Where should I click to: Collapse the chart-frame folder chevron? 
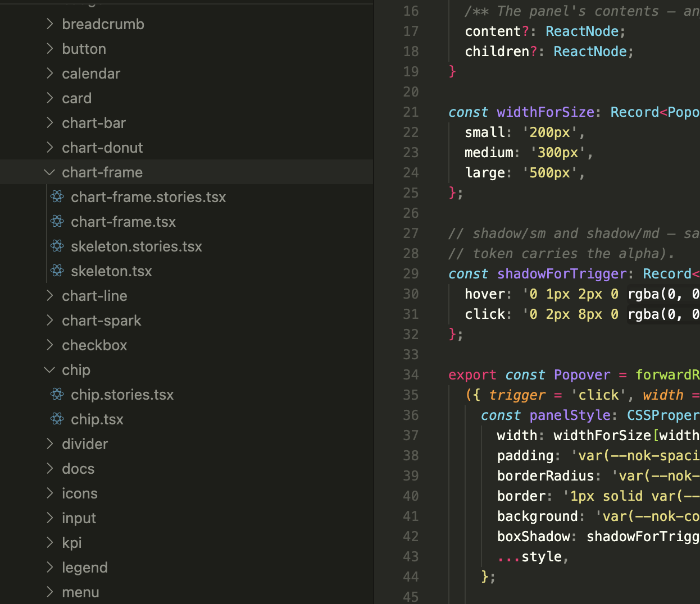[49, 172]
